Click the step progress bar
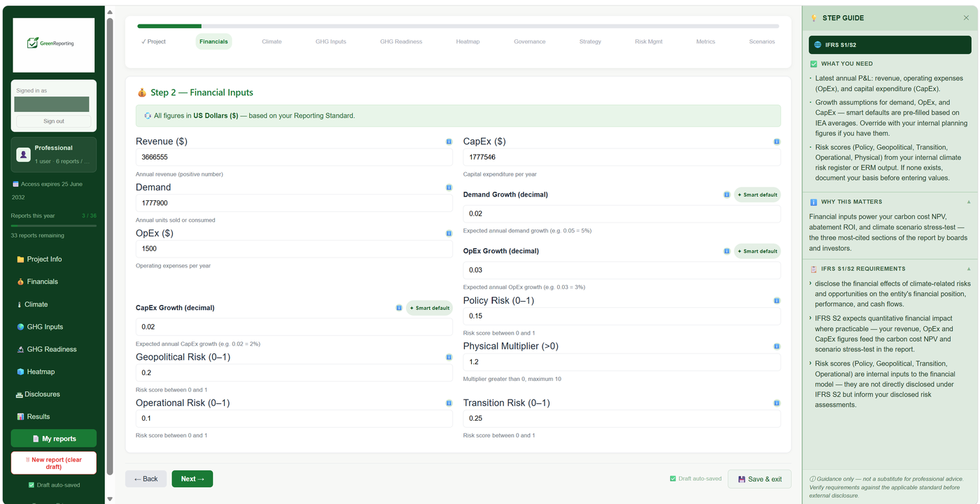The height and width of the screenshot is (504, 980). pyautogui.click(x=458, y=27)
